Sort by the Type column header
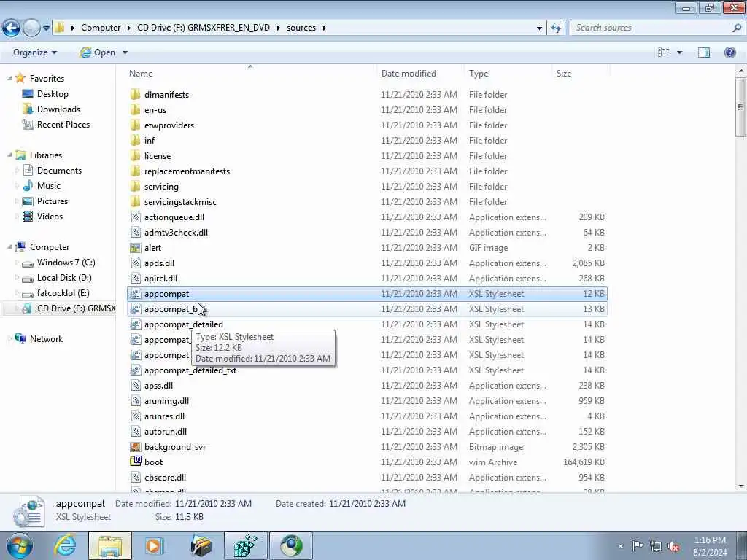 point(479,74)
